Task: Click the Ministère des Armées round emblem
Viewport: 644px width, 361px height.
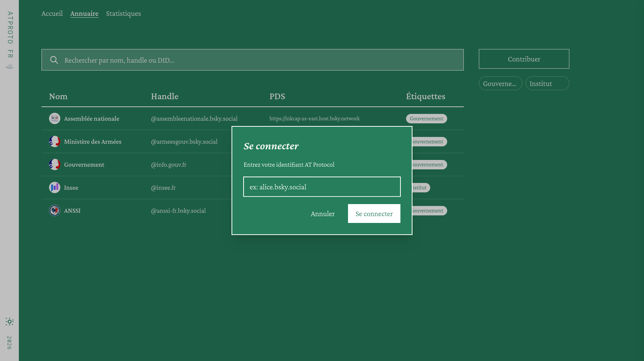Action: [x=54, y=141]
